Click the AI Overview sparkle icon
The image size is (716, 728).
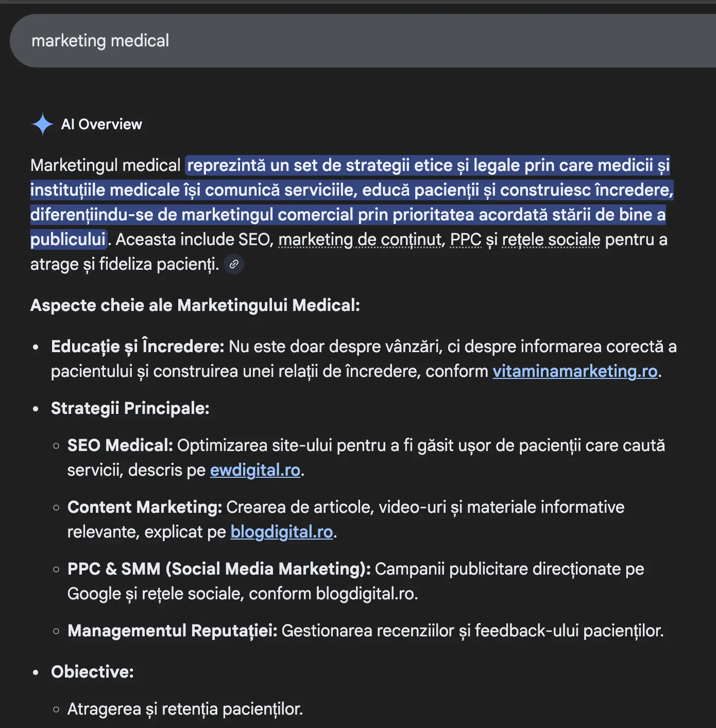tap(43, 124)
